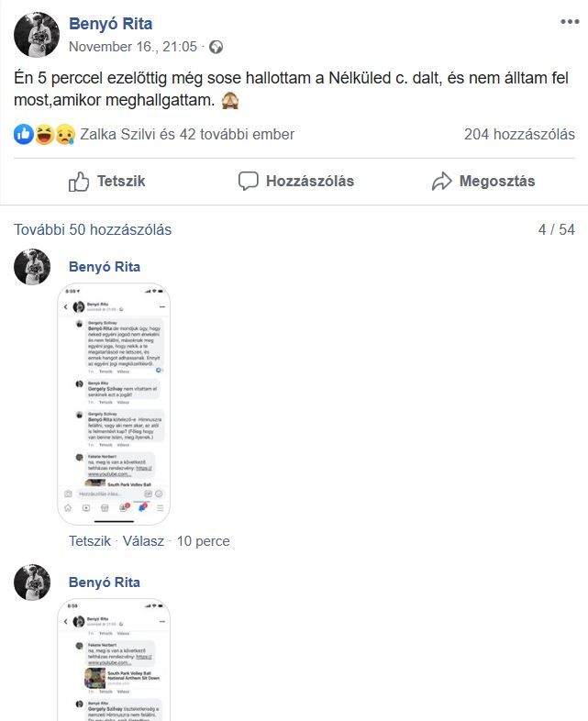Viewport: 588px width, 721px height.
Task: Click Tetszik under the first comment
Action: click(90, 541)
